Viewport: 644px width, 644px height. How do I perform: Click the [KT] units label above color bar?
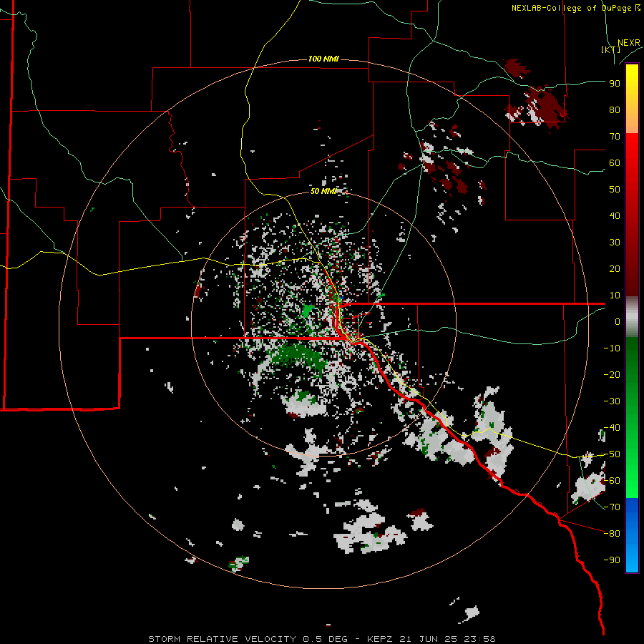610,49
